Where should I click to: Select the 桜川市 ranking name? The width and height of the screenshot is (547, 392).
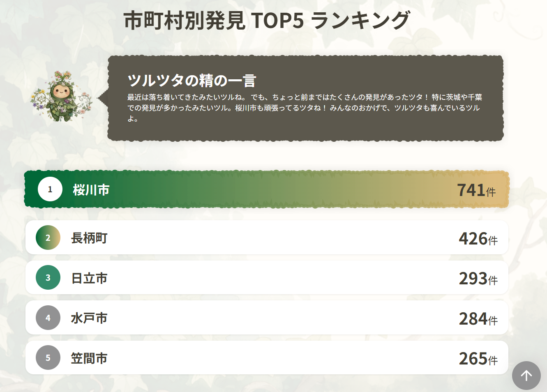tap(91, 190)
